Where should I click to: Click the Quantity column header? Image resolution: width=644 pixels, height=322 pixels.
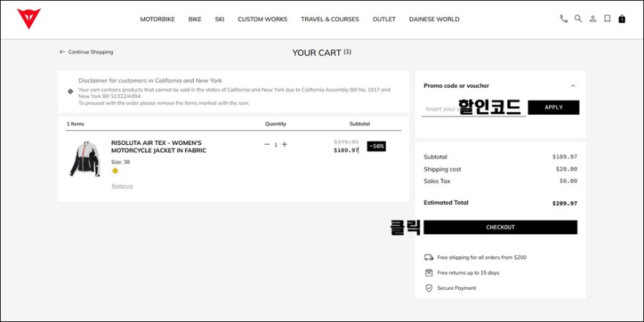(x=276, y=124)
